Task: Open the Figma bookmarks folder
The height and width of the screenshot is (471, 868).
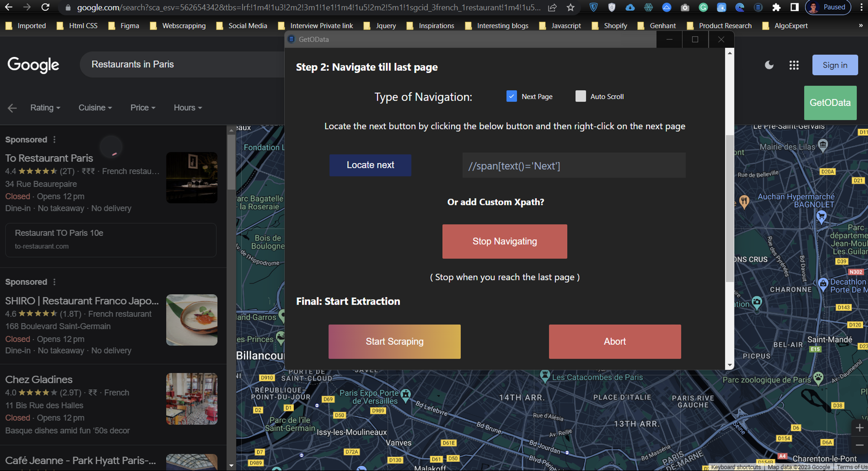Action: [124, 26]
